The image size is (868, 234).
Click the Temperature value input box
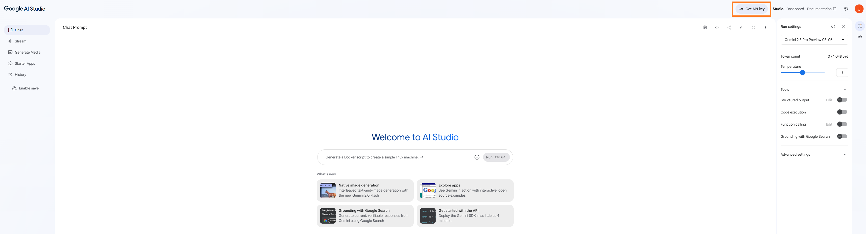pos(842,73)
